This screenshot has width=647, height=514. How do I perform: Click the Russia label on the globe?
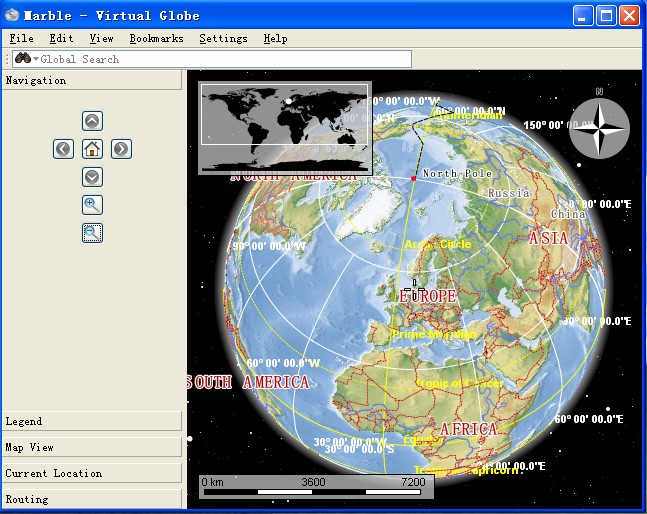tap(508, 193)
